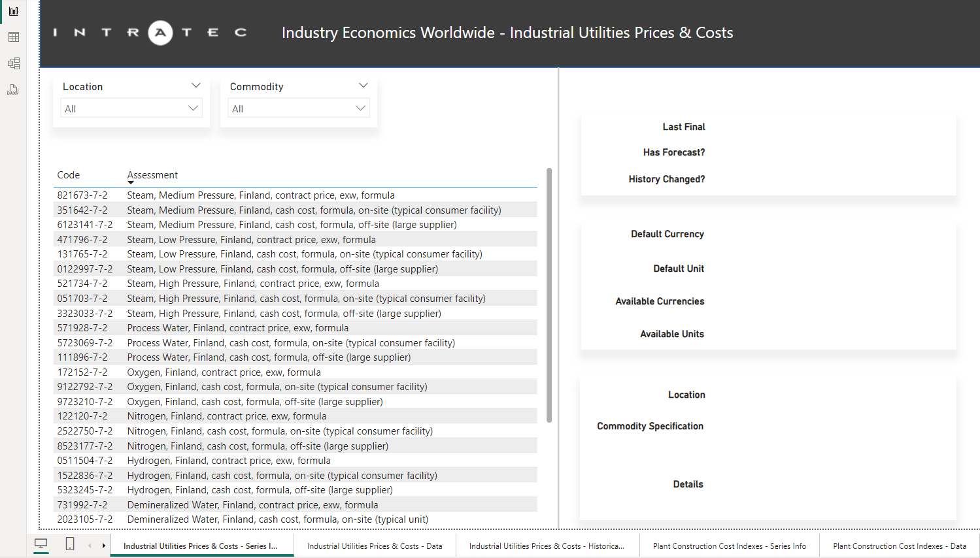The height and width of the screenshot is (558, 980).
Task: Click the assessment table's vertical scrollbar
Action: pyautogui.click(x=549, y=294)
